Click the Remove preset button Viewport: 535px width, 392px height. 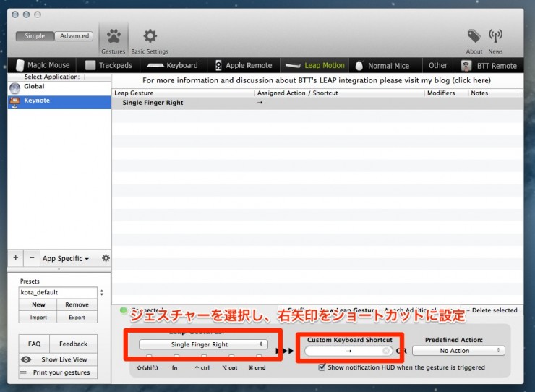click(77, 304)
